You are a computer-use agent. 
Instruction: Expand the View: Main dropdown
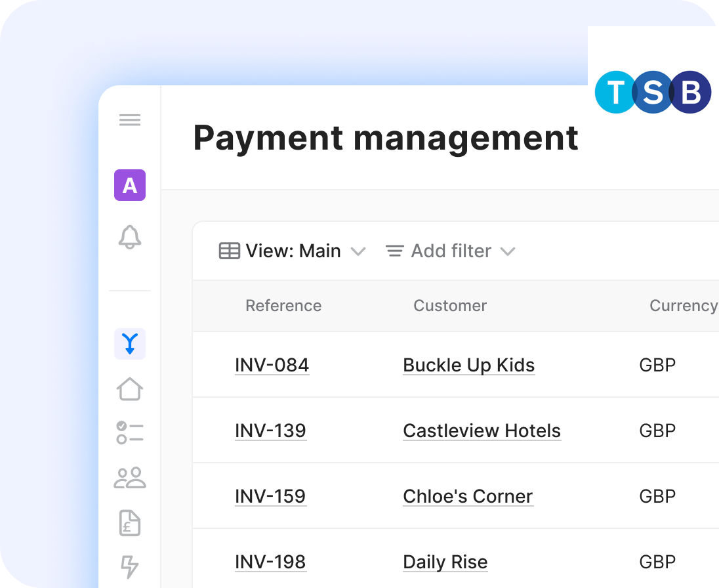(292, 251)
